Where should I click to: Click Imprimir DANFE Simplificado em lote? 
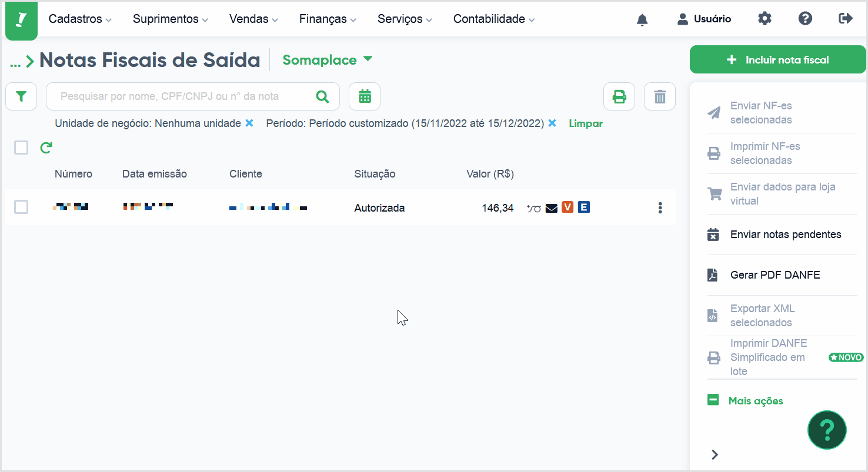click(767, 357)
